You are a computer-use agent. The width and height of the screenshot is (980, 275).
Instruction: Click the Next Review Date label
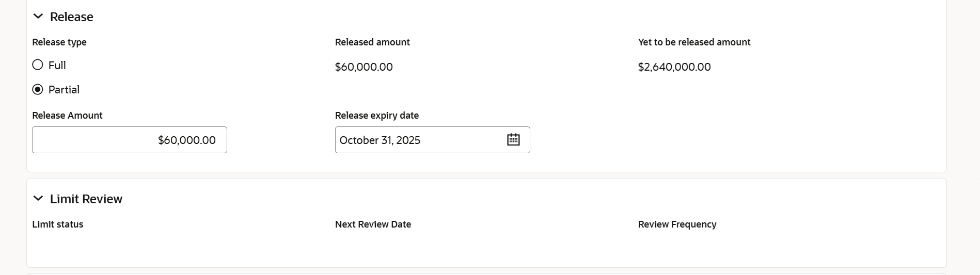(373, 224)
